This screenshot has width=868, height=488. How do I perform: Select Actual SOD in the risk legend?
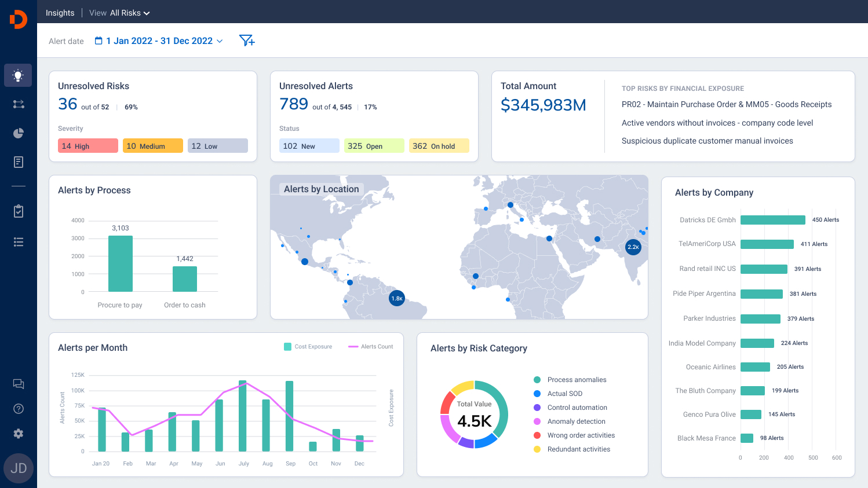pyautogui.click(x=558, y=394)
